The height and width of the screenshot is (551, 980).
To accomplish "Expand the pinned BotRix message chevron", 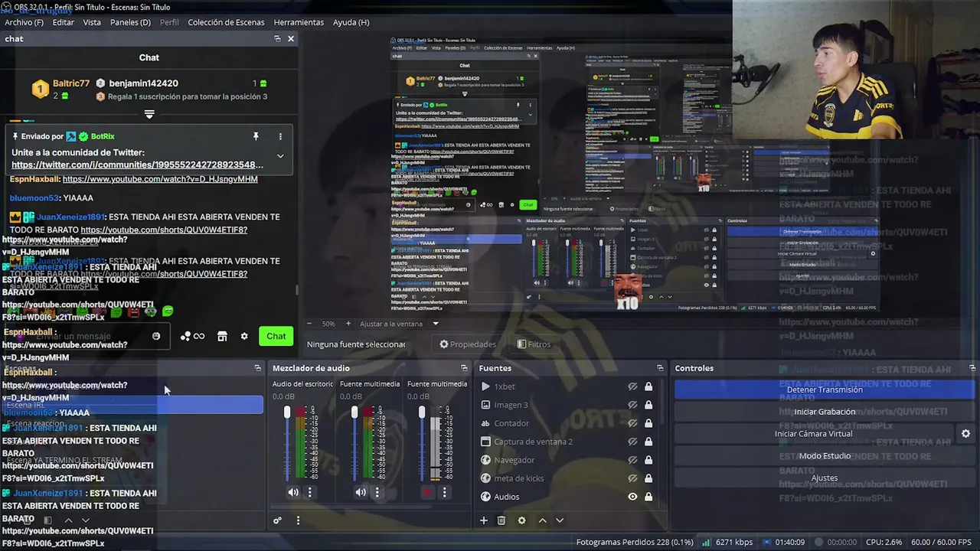I will pyautogui.click(x=280, y=156).
